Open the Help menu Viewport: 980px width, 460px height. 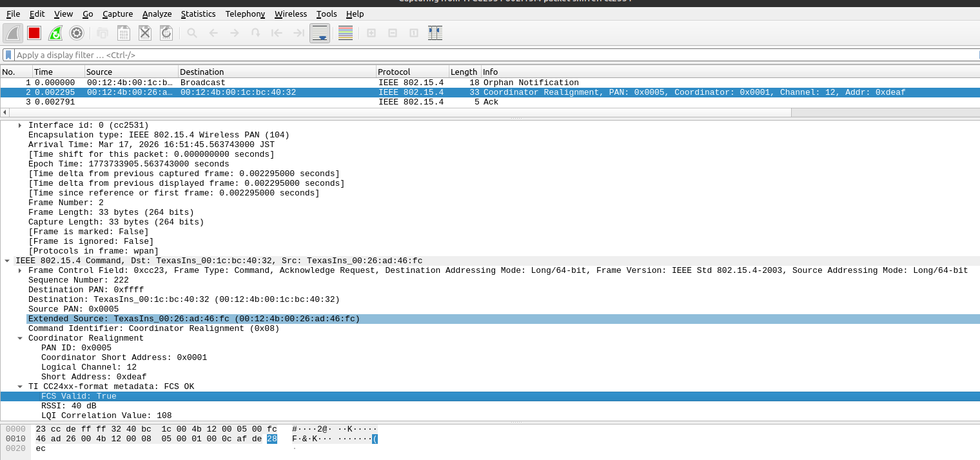pyautogui.click(x=355, y=14)
